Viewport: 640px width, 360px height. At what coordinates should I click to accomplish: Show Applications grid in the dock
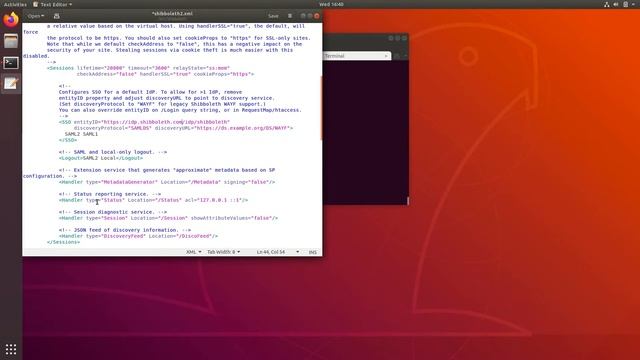[x=11, y=349]
